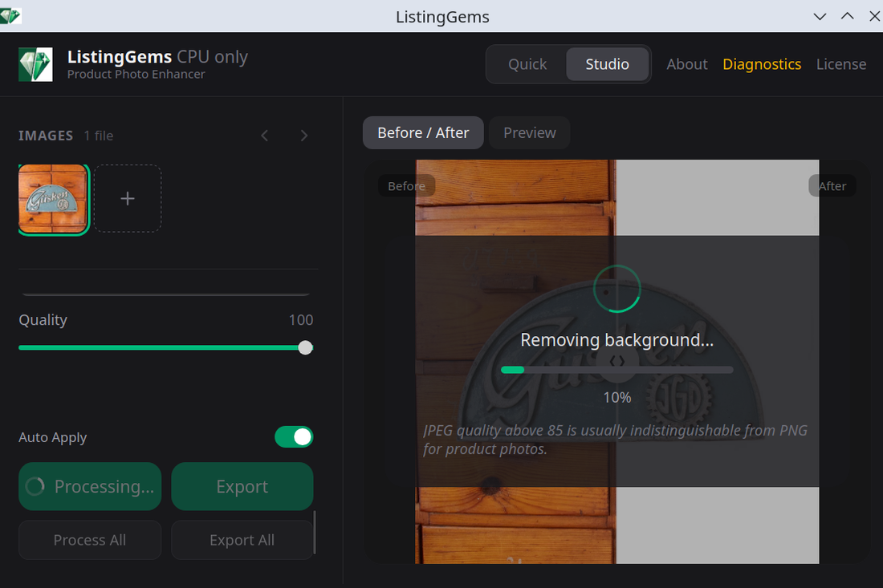Click the ListingGems gem logo in header
Image resolution: width=883 pixels, height=588 pixels.
[x=35, y=64]
